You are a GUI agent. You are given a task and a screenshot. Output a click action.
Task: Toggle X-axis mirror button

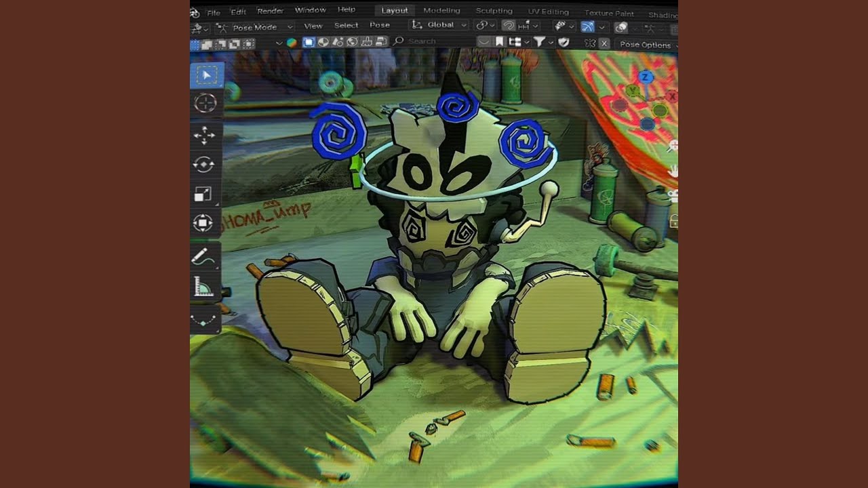[x=604, y=43]
